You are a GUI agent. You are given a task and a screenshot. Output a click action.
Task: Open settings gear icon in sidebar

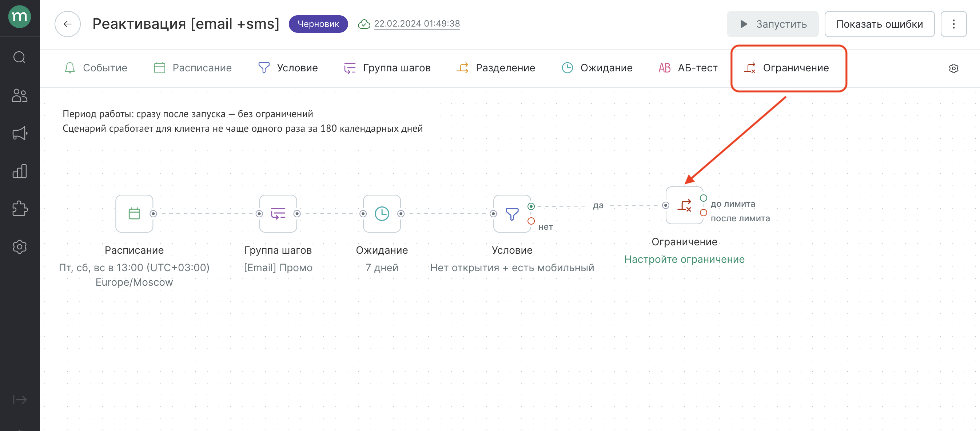point(19,247)
